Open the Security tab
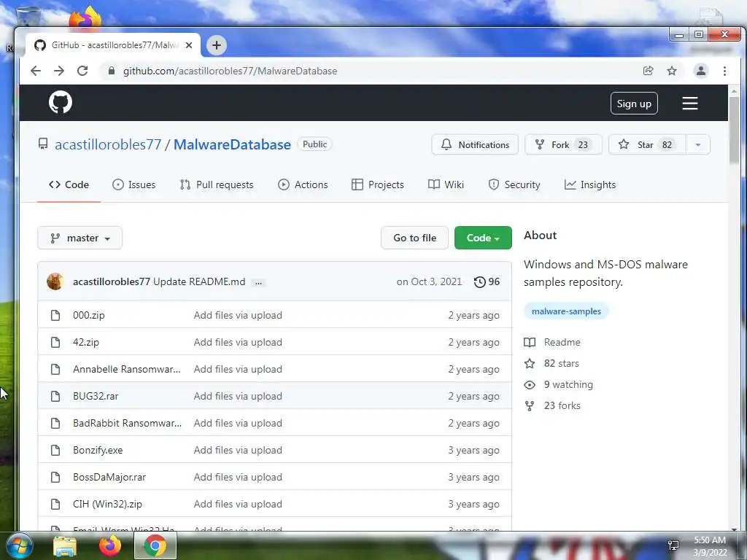 pos(514,184)
